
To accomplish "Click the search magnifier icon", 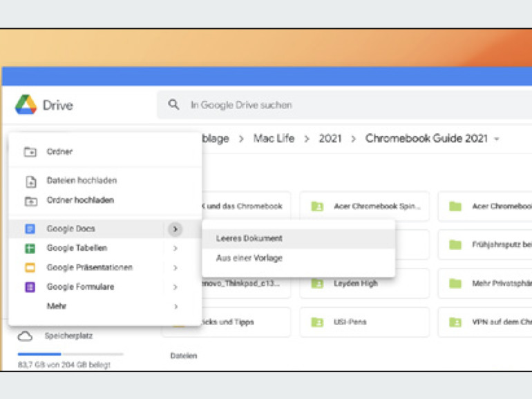I will [173, 104].
